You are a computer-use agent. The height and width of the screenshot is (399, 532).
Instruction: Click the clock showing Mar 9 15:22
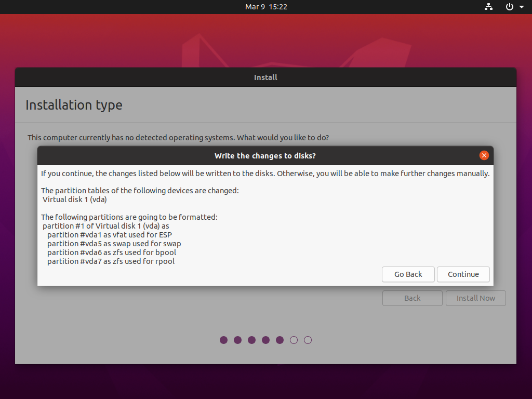tap(266, 7)
